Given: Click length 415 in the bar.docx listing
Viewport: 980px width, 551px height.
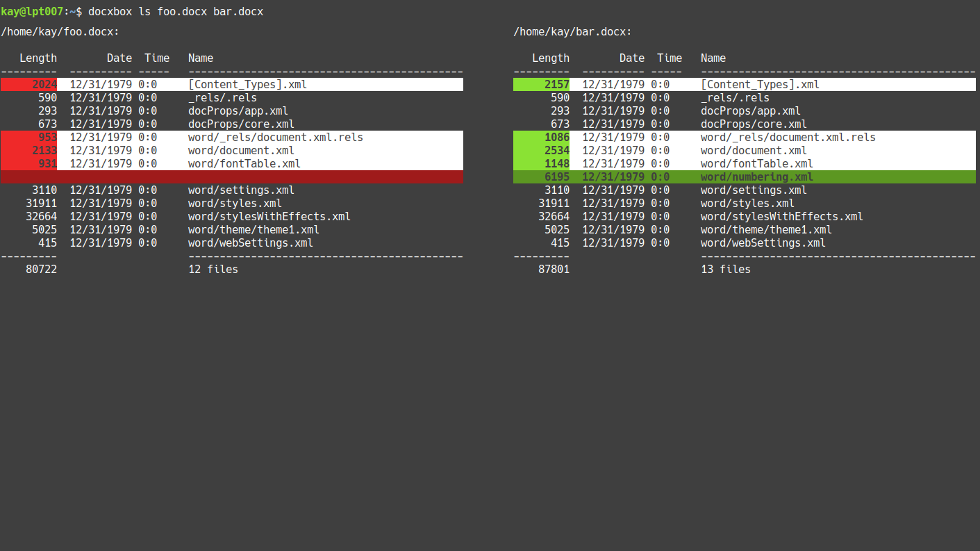Looking at the screenshot, I should pyautogui.click(x=560, y=243).
